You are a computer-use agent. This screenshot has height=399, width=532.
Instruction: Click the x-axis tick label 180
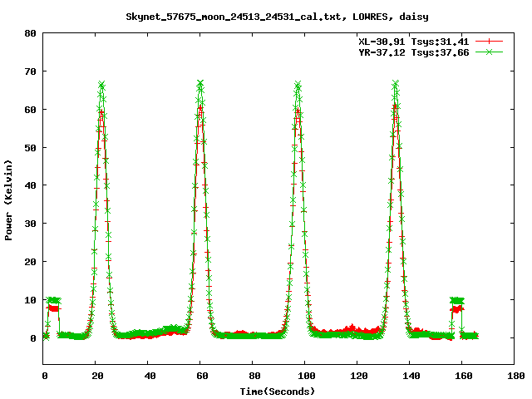pos(516,376)
